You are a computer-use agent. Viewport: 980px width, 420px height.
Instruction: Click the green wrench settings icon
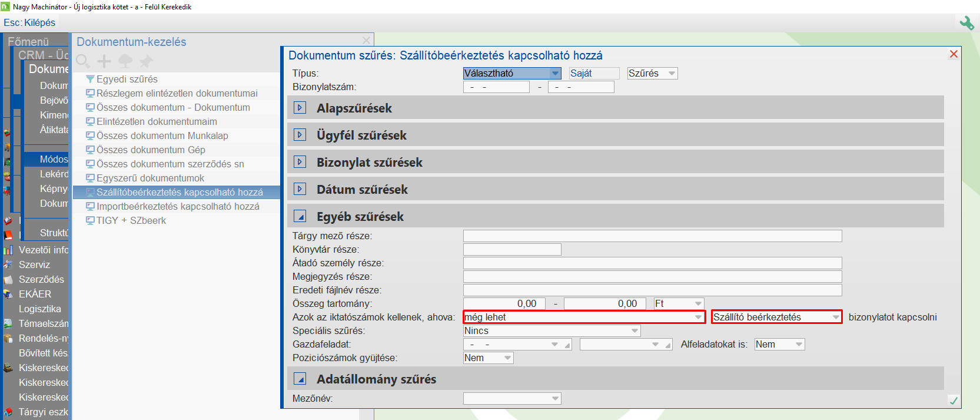[x=966, y=23]
